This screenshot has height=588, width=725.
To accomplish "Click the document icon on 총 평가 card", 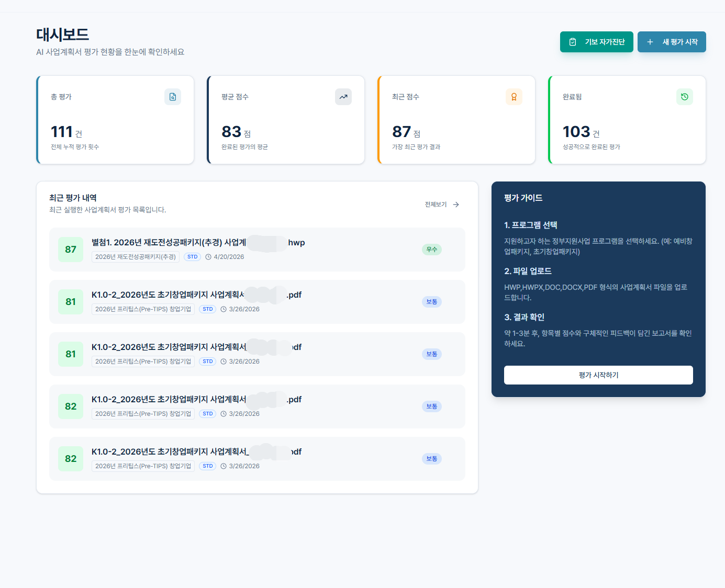I will point(173,97).
